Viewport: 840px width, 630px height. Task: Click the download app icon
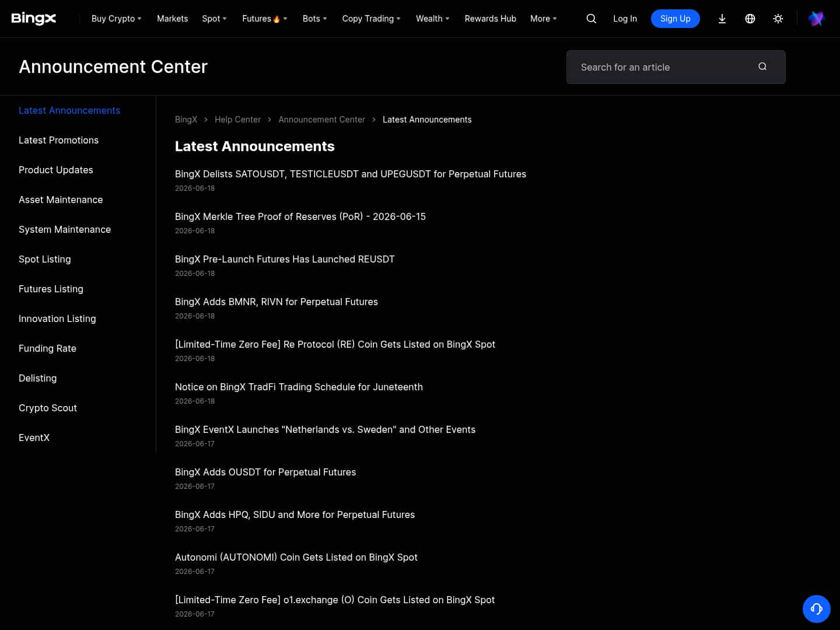tap(722, 19)
